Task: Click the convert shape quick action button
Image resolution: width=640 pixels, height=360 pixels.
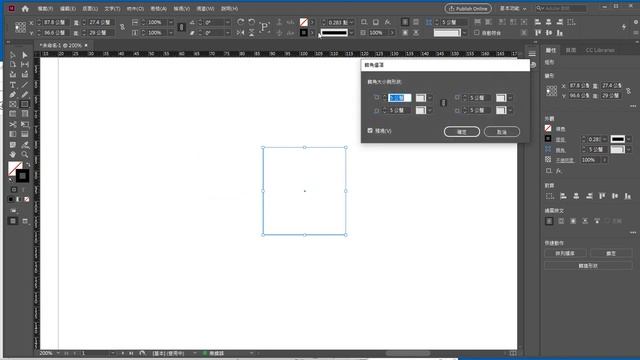Action: (588, 266)
